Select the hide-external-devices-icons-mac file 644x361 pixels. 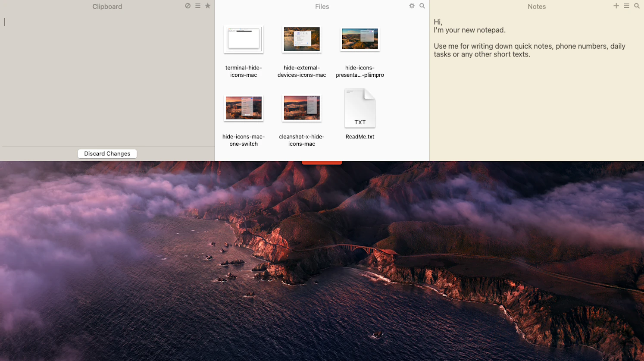pyautogui.click(x=301, y=39)
